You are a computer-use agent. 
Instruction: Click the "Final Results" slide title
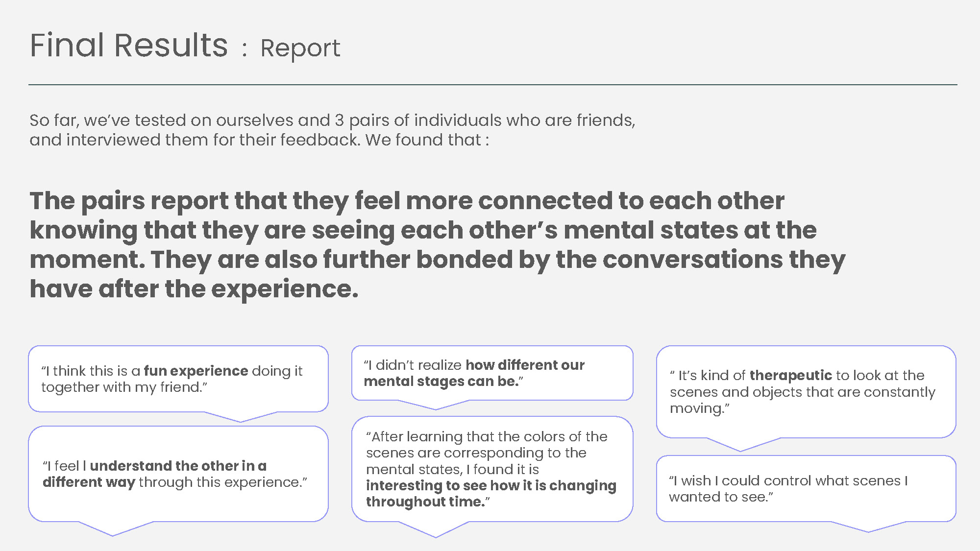click(129, 46)
